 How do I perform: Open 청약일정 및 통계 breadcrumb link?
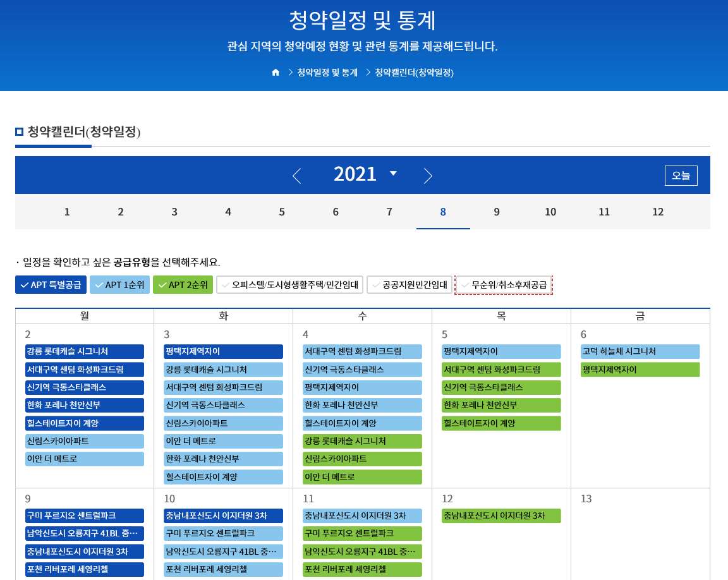(x=327, y=73)
